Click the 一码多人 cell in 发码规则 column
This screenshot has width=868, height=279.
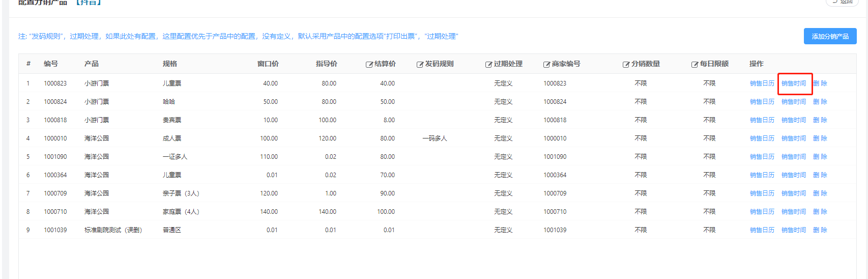435,138
